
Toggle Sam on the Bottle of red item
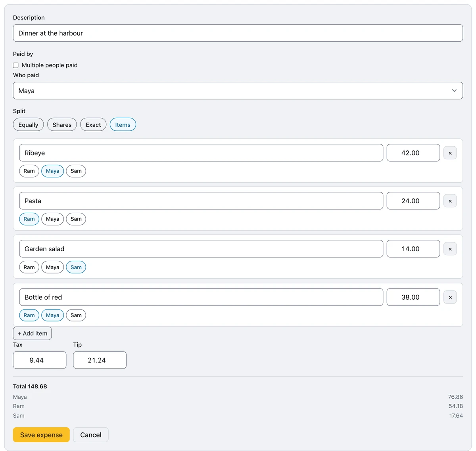[76, 315]
